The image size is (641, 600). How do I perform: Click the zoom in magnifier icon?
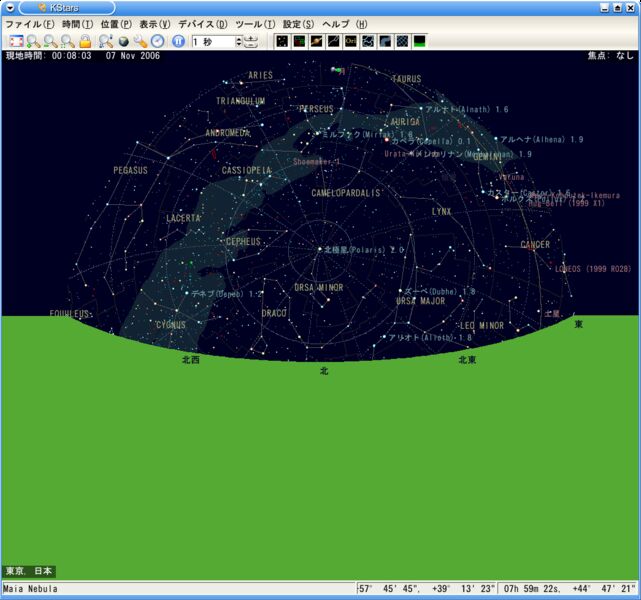click(x=34, y=41)
